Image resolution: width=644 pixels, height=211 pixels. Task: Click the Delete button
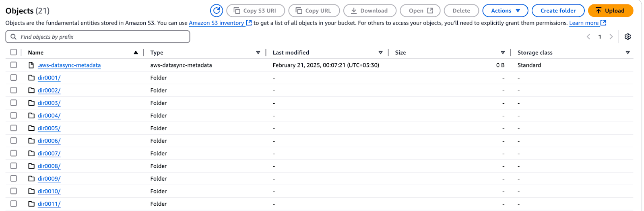(461, 10)
